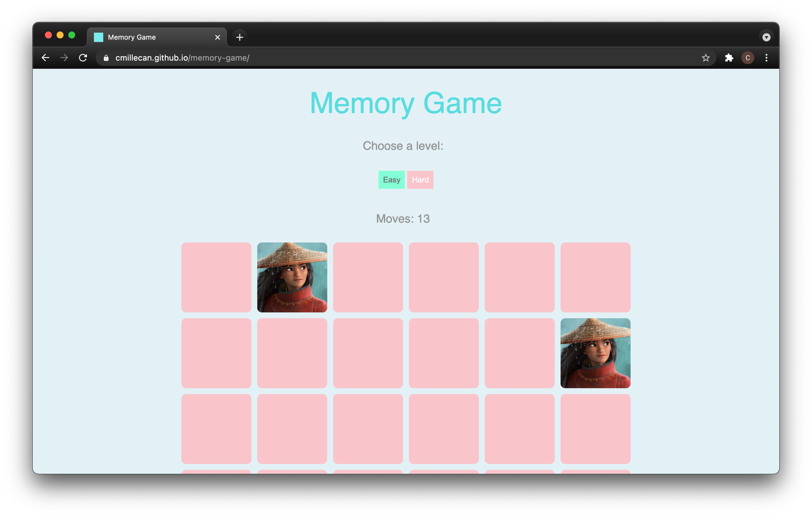812x517 pixels.
Task: Click the revealed Raya card in top row
Action: [292, 277]
